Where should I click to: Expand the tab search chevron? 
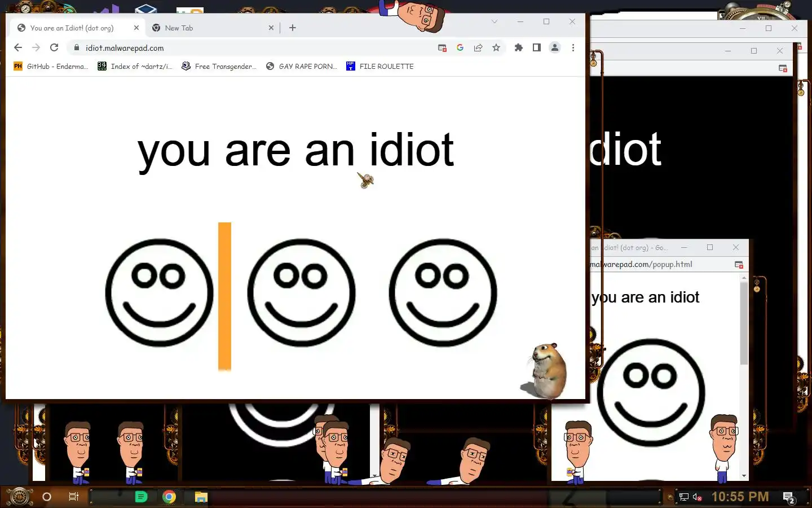[495, 21]
